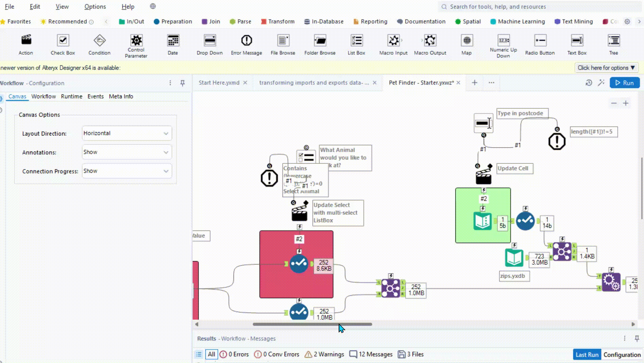The width and height of the screenshot is (644, 363).
Task: Add a new workflow tab
Action: point(475,83)
